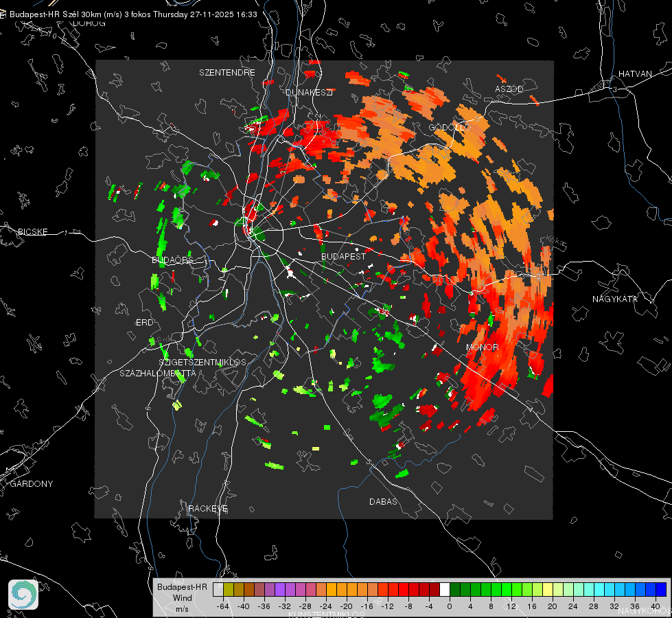
Task: Click the MONOR town label
Action: point(482,347)
